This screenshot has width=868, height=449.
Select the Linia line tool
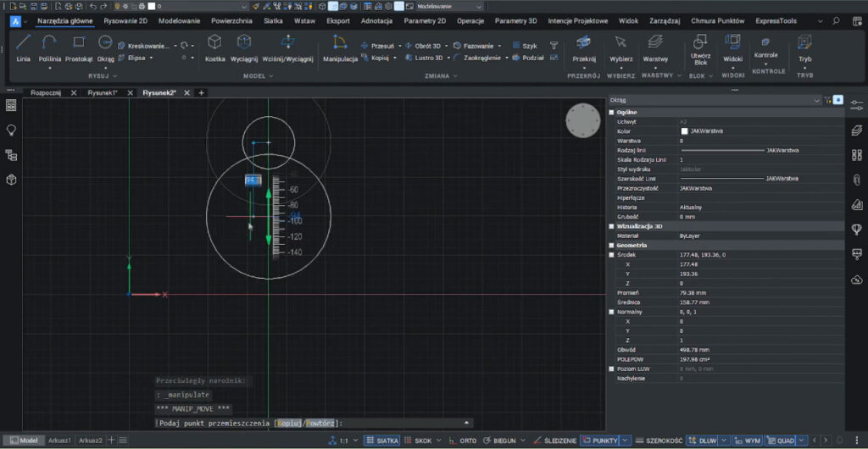[23, 48]
